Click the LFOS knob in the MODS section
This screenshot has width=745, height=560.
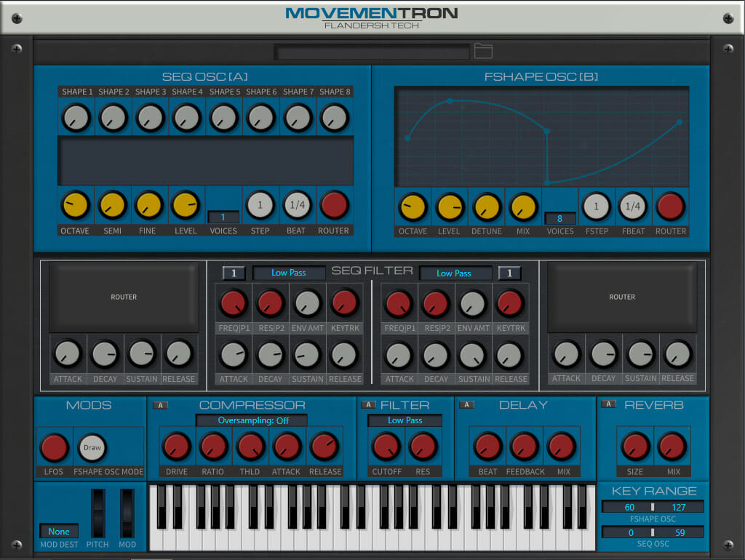click(x=54, y=448)
